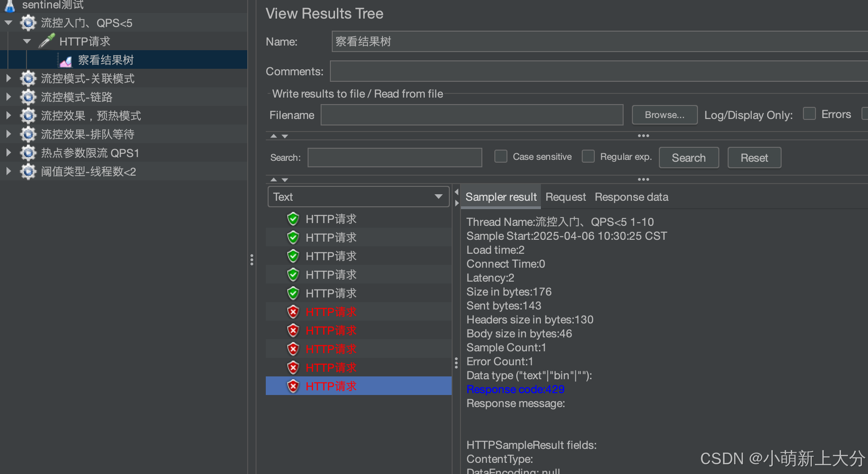This screenshot has width=868, height=474.
Task: Click the Name input field
Action: tap(599, 41)
